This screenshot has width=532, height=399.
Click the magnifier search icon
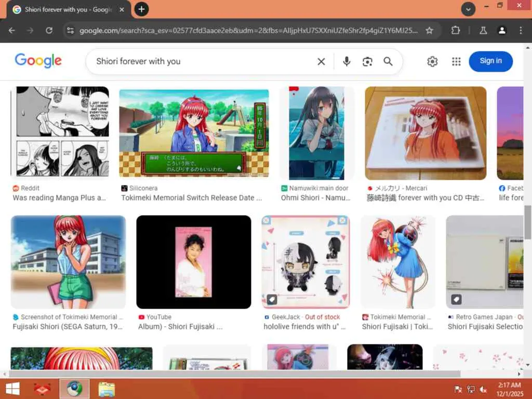coord(388,61)
